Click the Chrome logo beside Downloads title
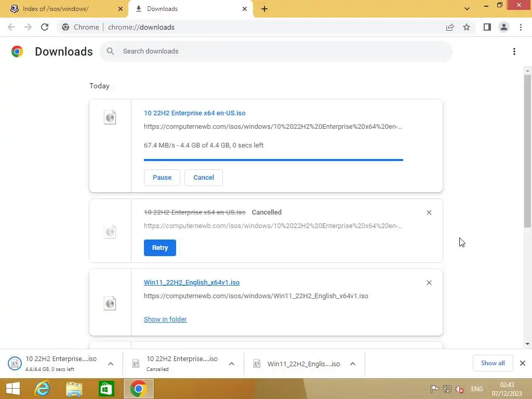Image resolution: width=532 pixels, height=399 pixels. click(x=17, y=51)
